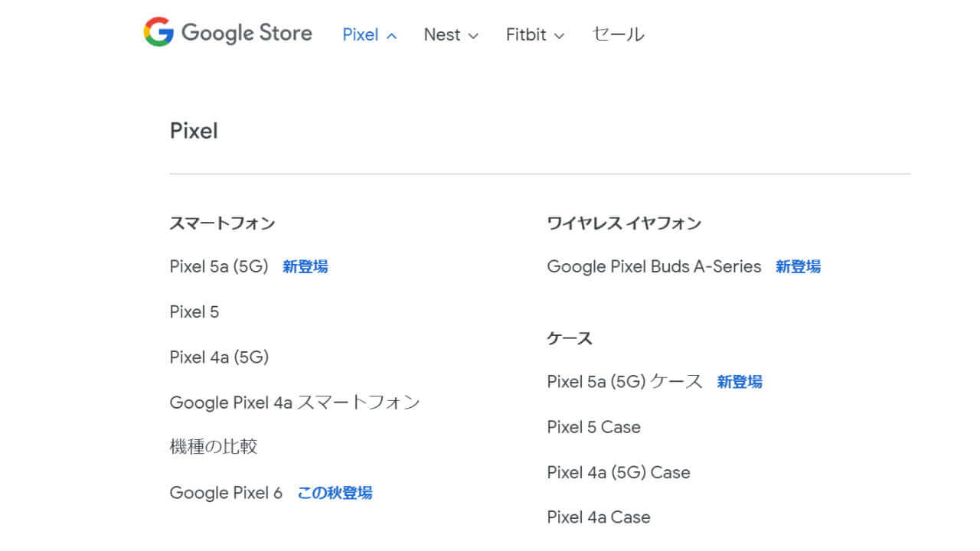Screen dimensions: 980x551
Task: Open the Pixel 5a (5G) product page
Action: (218, 266)
